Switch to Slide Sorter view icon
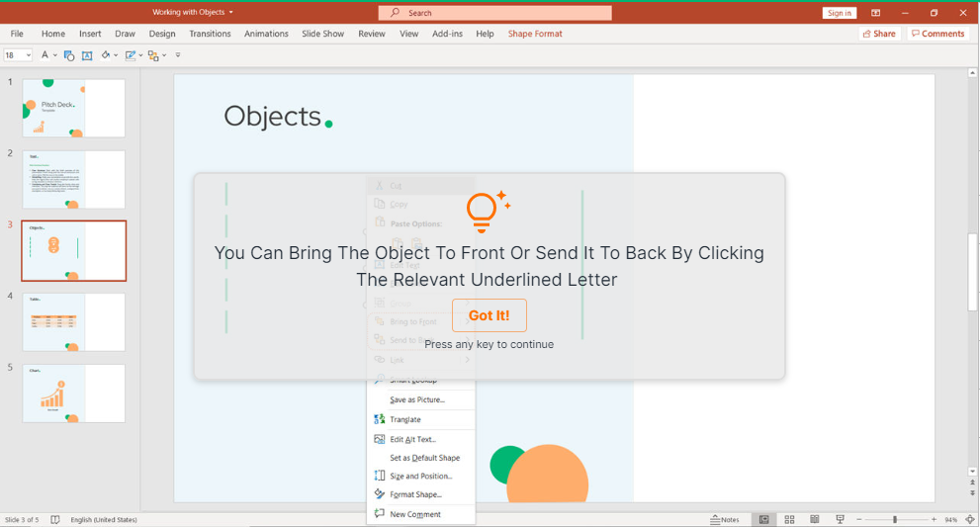Viewport: 980px width, 527px height. [x=789, y=519]
